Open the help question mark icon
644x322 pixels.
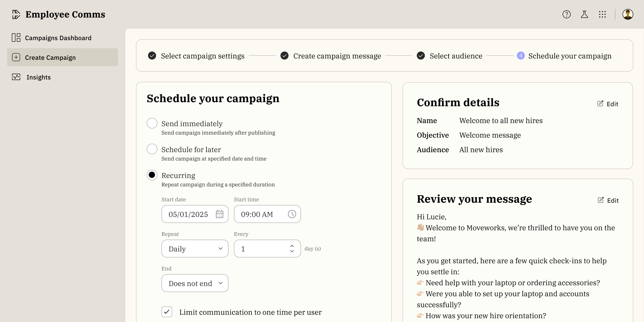click(566, 14)
